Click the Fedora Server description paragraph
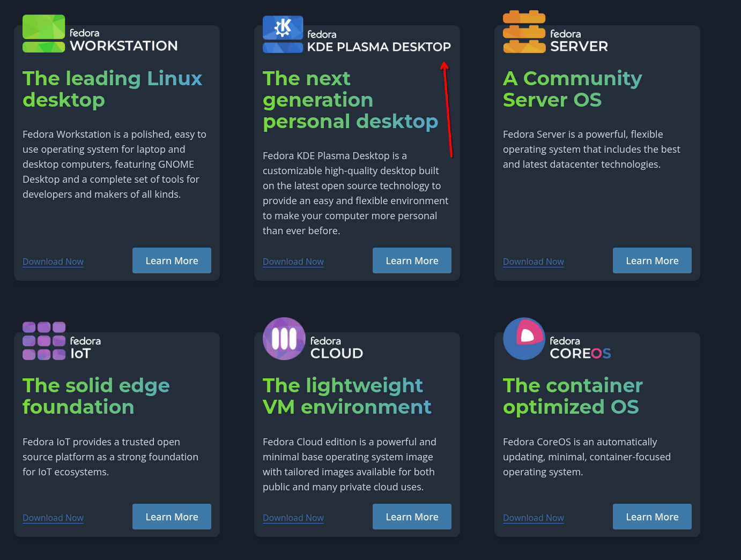Viewport: 741px width, 560px height. (592, 149)
